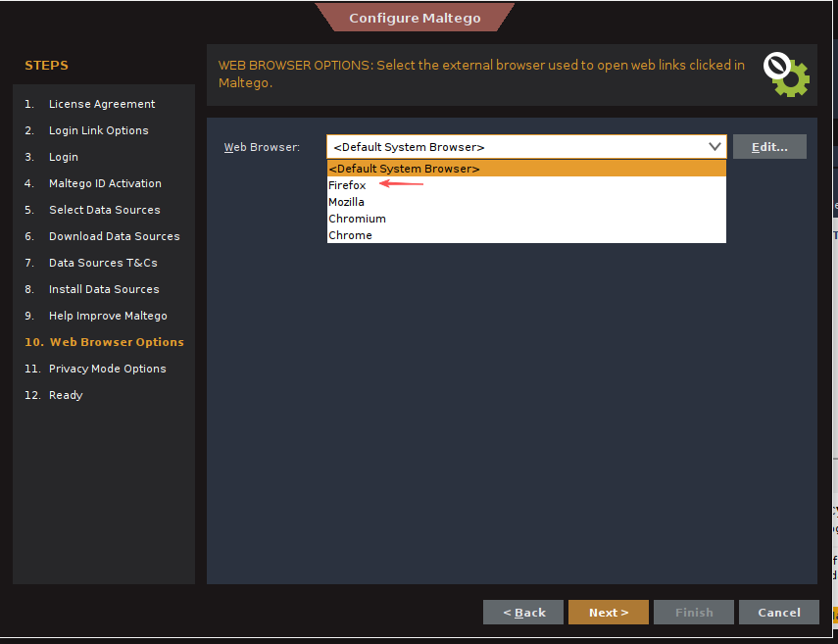Click the Edit... button
The height and width of the screenshot is (644, 838).
click(x=769, y=146)
